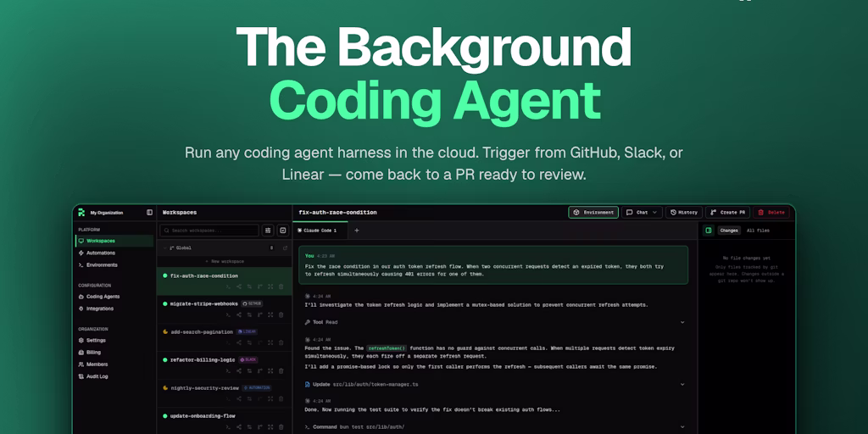Click the SLACK badge on refactor-billing-logic
This screenshot has height=434, width=868.
tap(248, 359)
